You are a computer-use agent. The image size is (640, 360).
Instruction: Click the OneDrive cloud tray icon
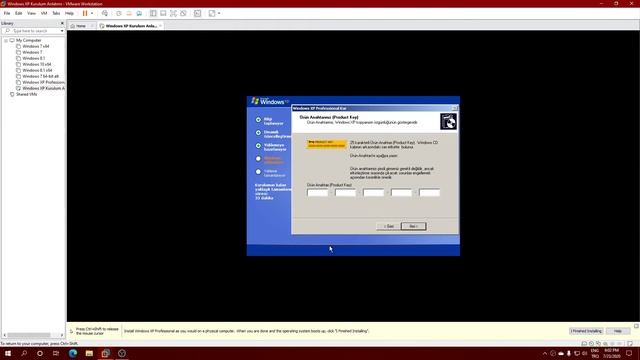tap(561, 353)
